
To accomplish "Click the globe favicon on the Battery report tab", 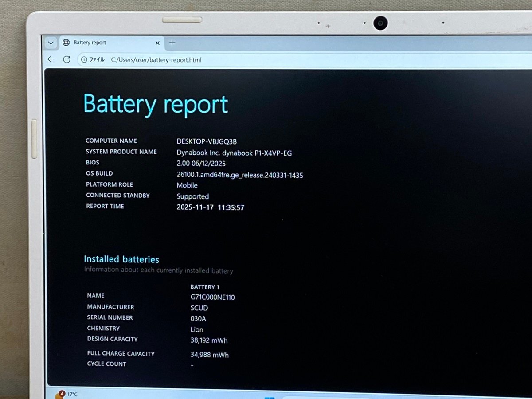I will pos(65,43).
